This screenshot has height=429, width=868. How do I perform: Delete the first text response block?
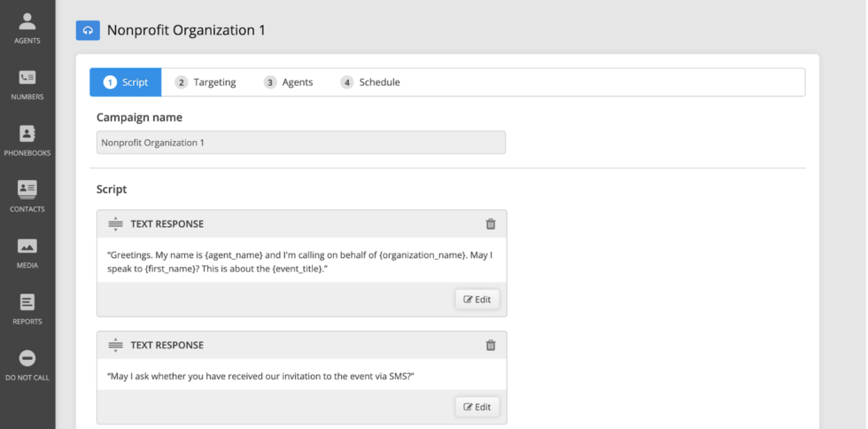pos(491,224)
